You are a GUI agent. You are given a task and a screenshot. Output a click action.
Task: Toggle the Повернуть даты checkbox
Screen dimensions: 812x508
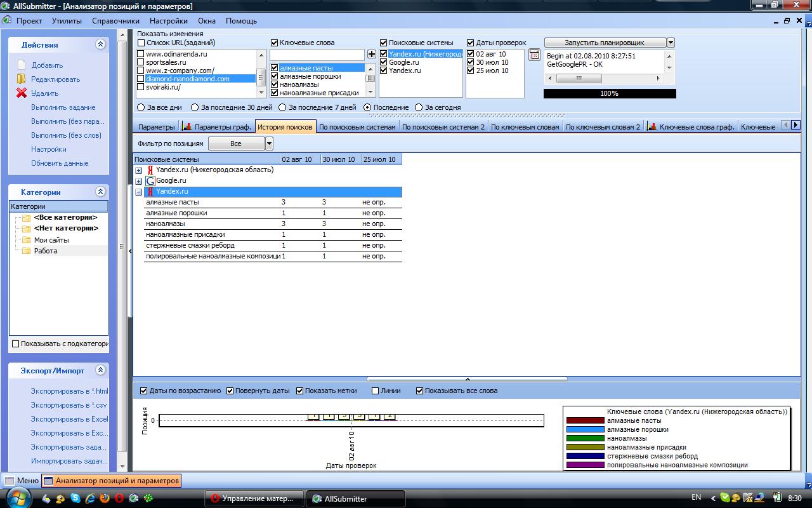click(230, 391)
